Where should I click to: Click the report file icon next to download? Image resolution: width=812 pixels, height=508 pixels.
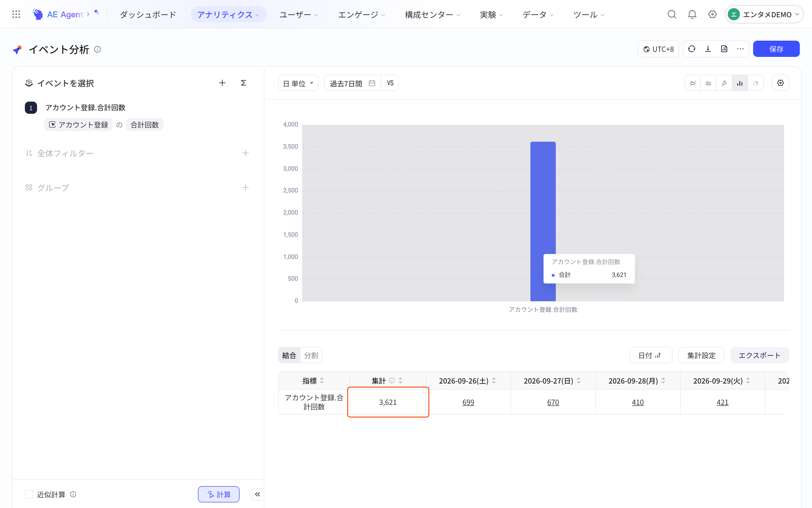[724, 49]
